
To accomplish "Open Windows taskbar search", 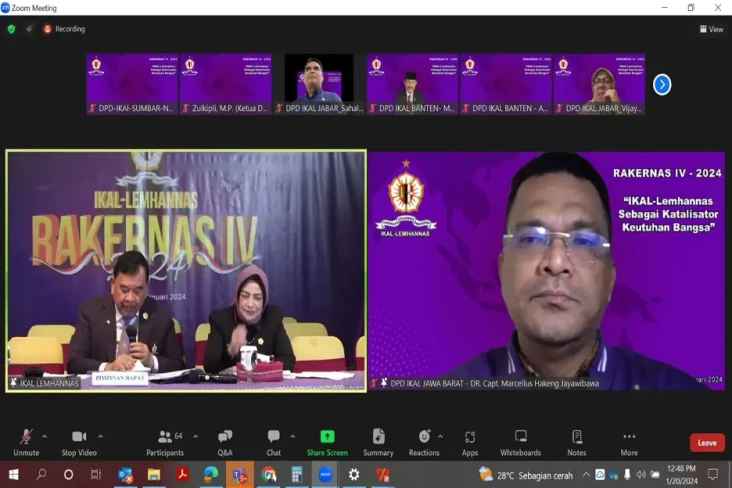I will [x=42, y=475].
